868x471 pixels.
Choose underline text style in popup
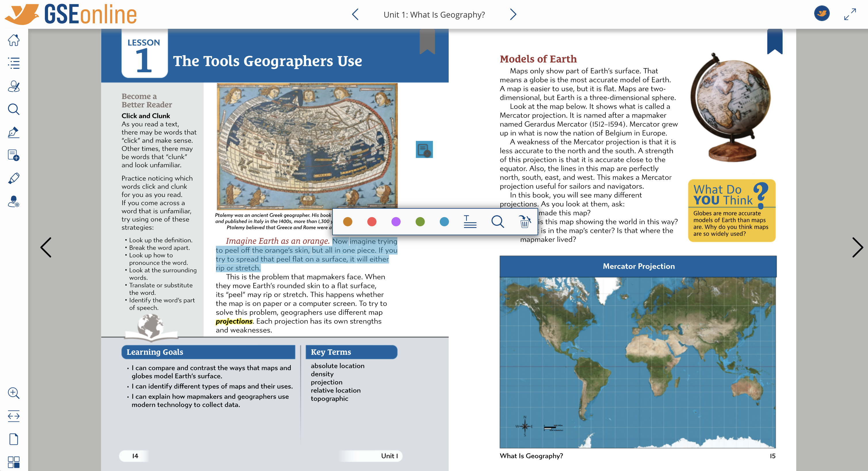(470, 222)
